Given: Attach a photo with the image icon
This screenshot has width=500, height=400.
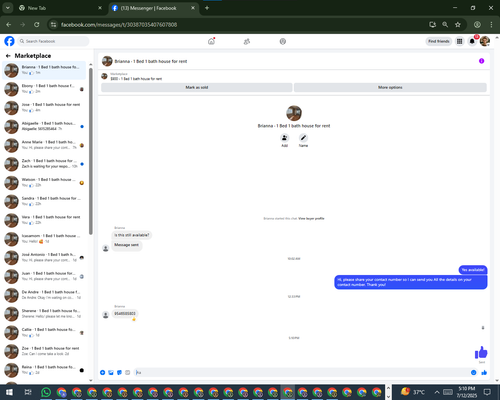Looking at the screenshot, I should pos(111,372).
